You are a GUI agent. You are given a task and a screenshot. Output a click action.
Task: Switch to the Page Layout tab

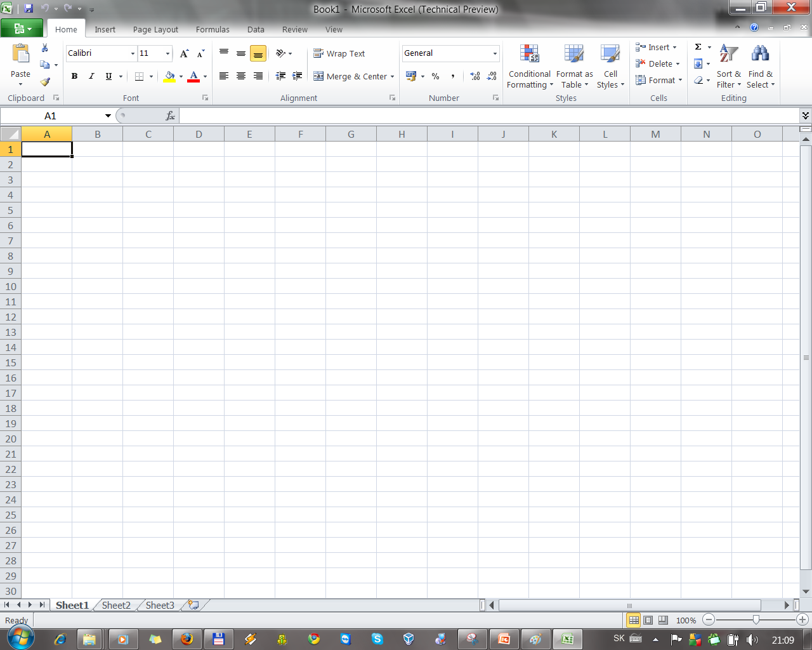click(155, 29)
